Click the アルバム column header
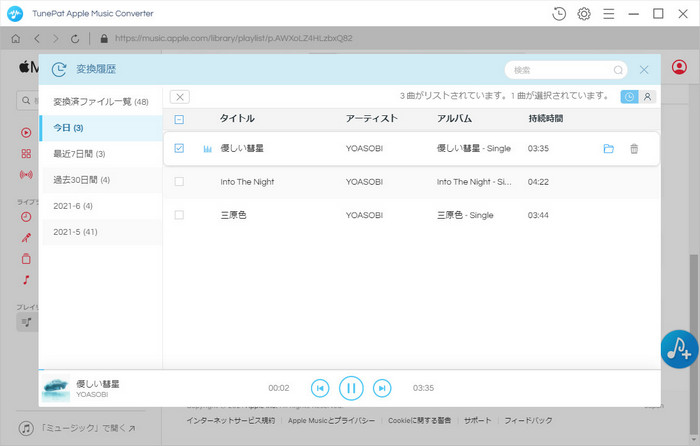Viewport: 700px width, 446px height. click(454, 118)
